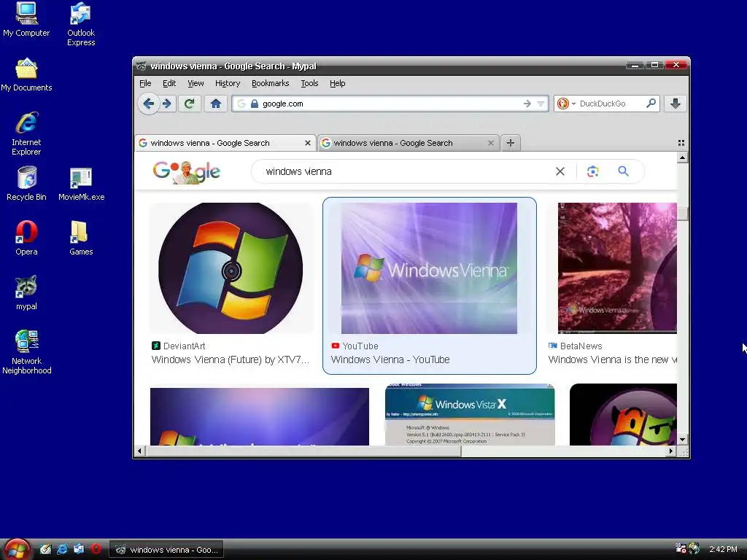Screen dimensions: 747x560
Task: Click the Google search field with windows vienna
Action: (x=405, y=171)
